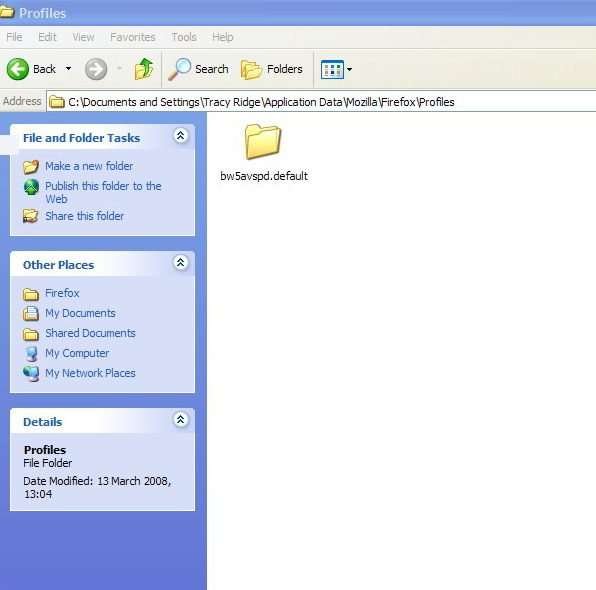Image resolution: width=596 pixels, height=590 pixels.
Task: Click the folder icon in Address bar
Action: [x=57, y=102]
